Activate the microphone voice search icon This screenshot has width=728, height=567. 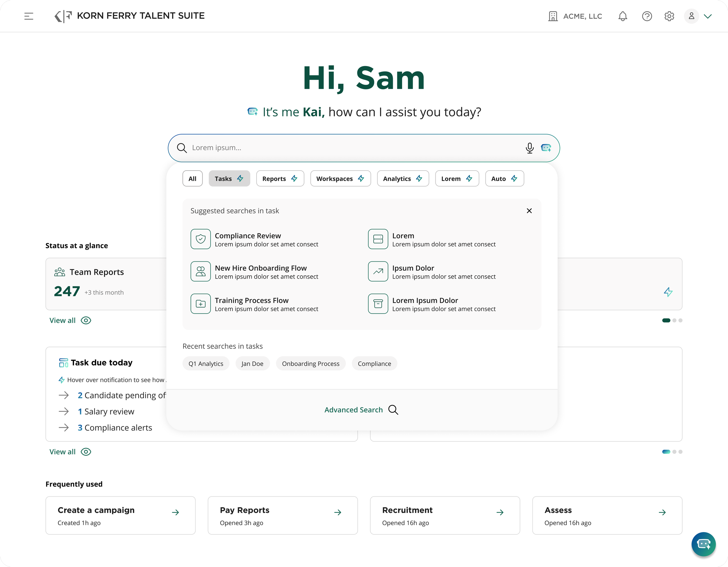pos(530,148)
